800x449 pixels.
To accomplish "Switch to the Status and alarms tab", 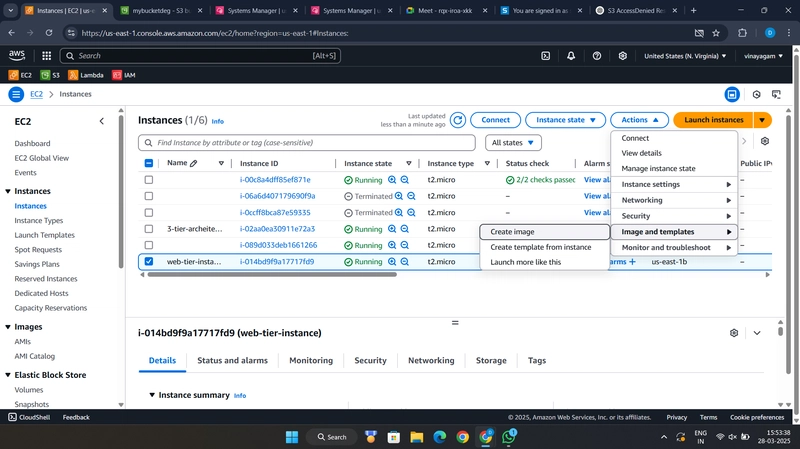I will point(232,360).
